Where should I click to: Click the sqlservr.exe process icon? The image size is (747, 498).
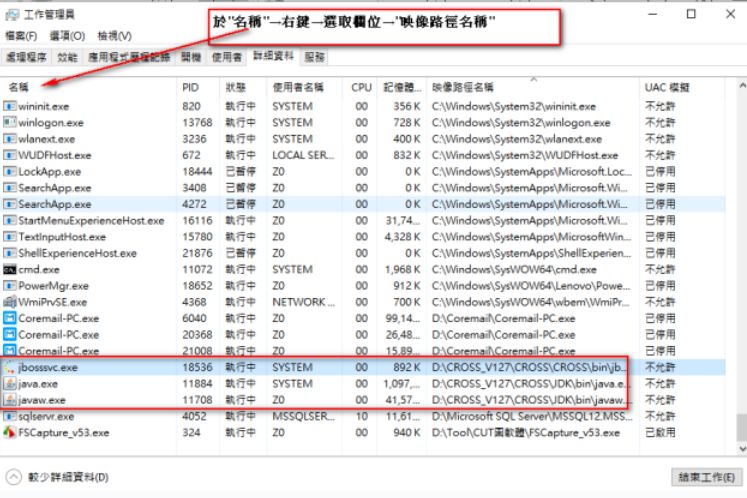(10, 416)
